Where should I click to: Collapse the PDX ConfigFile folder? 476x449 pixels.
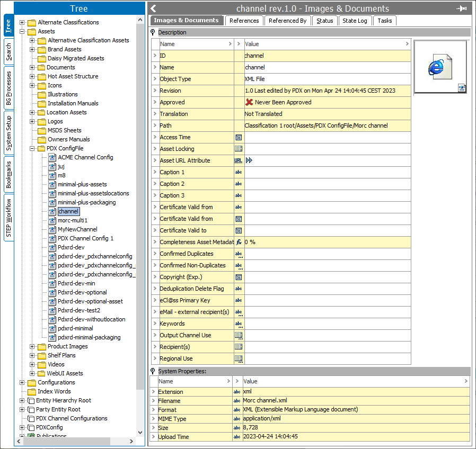32,148
